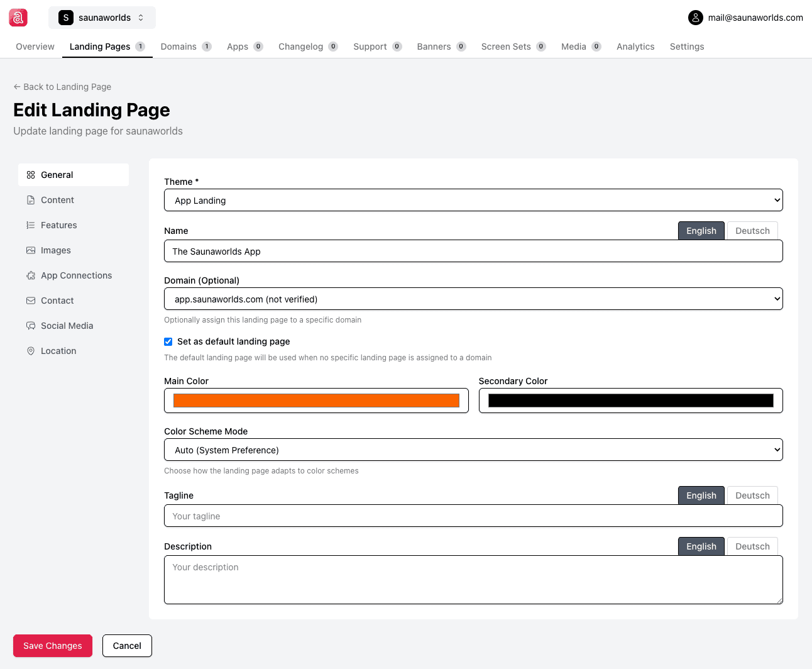
Task: Open the black Secondary Color picker
Action: coord(631,401)
